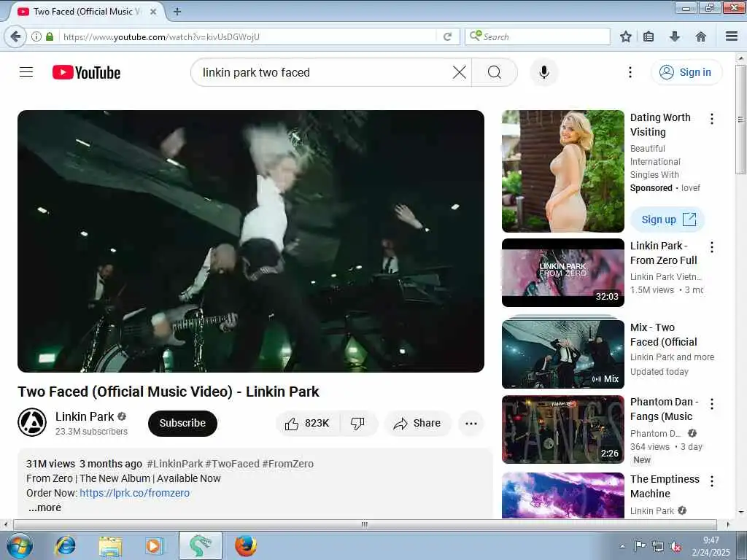Image resolution: width=747 pixels, height=560 pixels.
Task: Expand description with ...more
Action: coord(44,507)
